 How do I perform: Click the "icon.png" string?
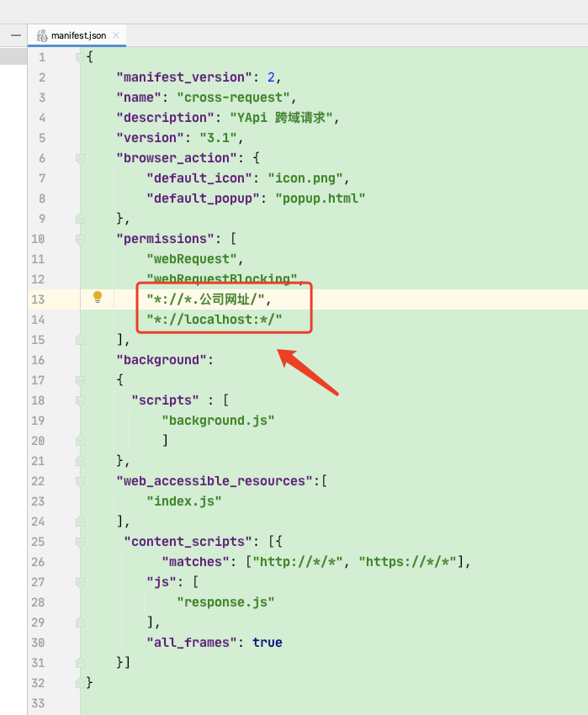coord(305,178)
